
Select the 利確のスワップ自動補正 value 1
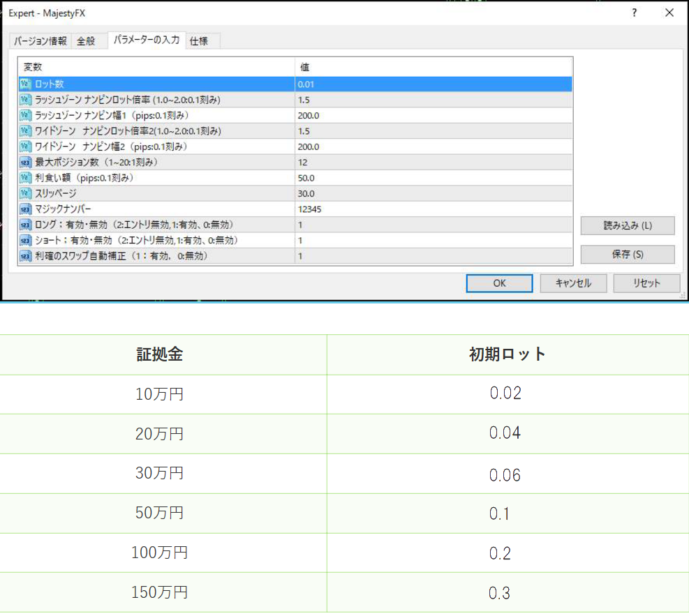[x=434, y=255]
